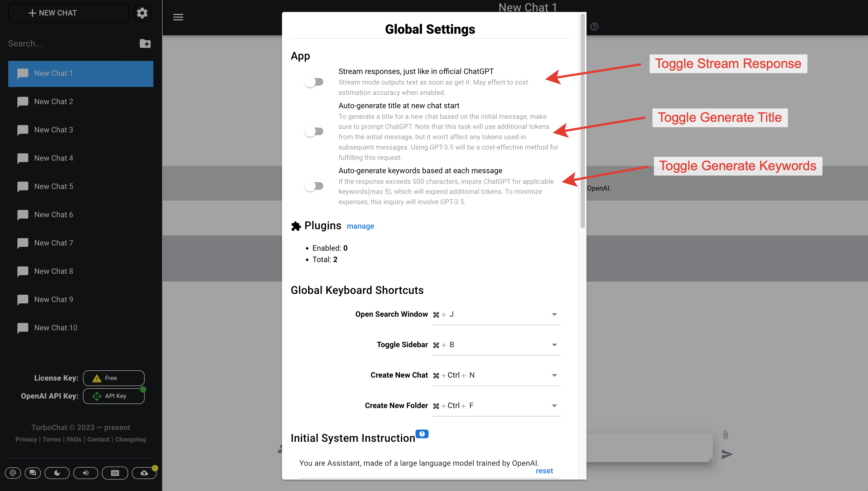This screenshot has width=868, height=491.
Task: Toggle auto-generate keywords switch
Action: point(314,186)
